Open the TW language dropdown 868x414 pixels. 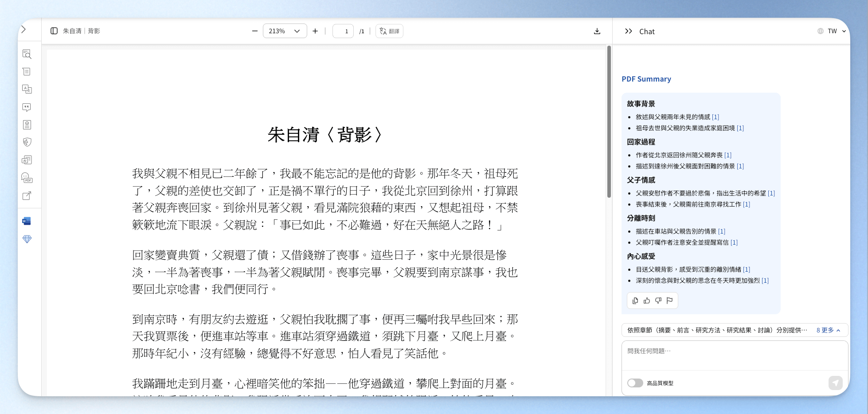point(832,31)
